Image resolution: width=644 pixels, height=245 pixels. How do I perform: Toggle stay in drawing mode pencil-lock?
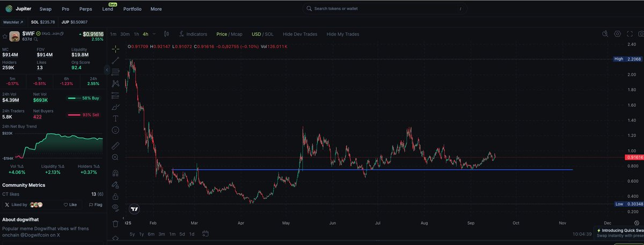(x=115, y=185)
